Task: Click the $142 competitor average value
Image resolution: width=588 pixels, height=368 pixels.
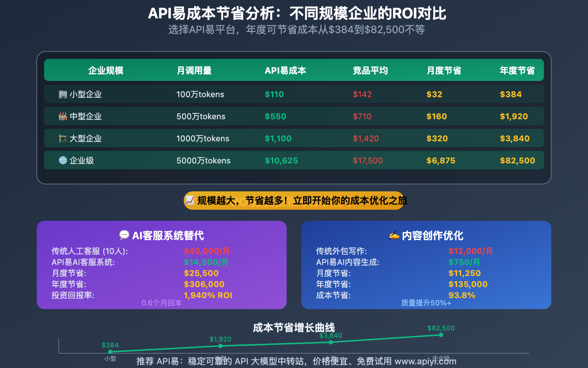Action: 362,94
